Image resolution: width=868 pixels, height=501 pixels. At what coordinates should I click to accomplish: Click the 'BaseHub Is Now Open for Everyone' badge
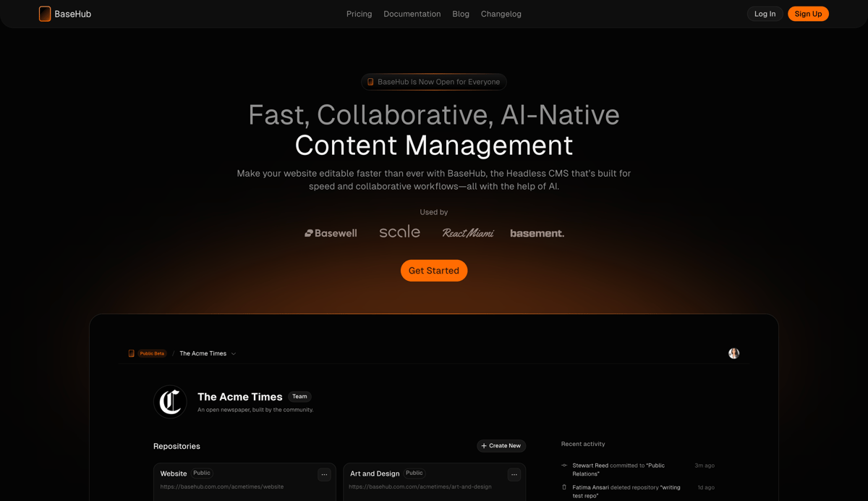[x=434, y=82]
